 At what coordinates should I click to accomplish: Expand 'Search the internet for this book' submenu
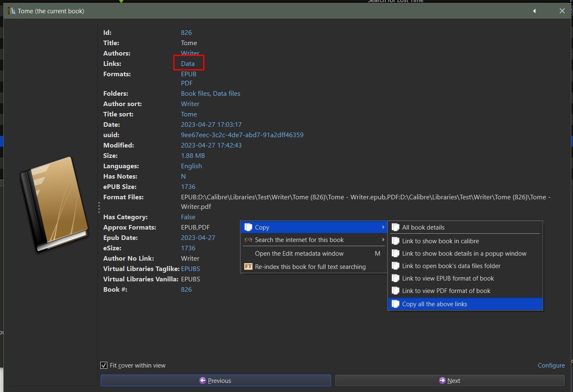(313, 240)
